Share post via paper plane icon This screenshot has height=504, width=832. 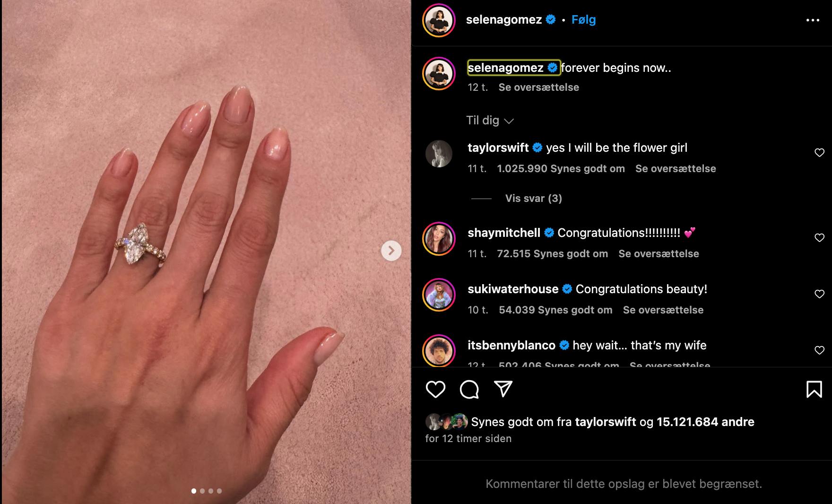(x=503, y=389)
